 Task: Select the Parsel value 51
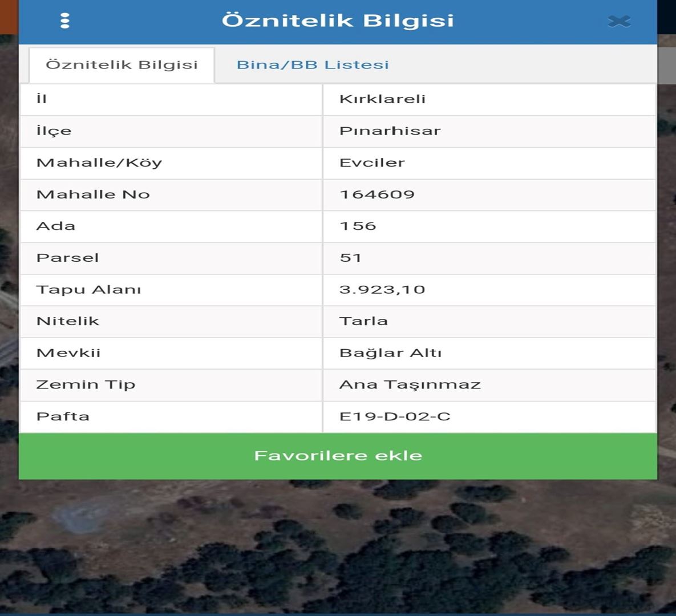pyautogui.click(x=350, y=258)
